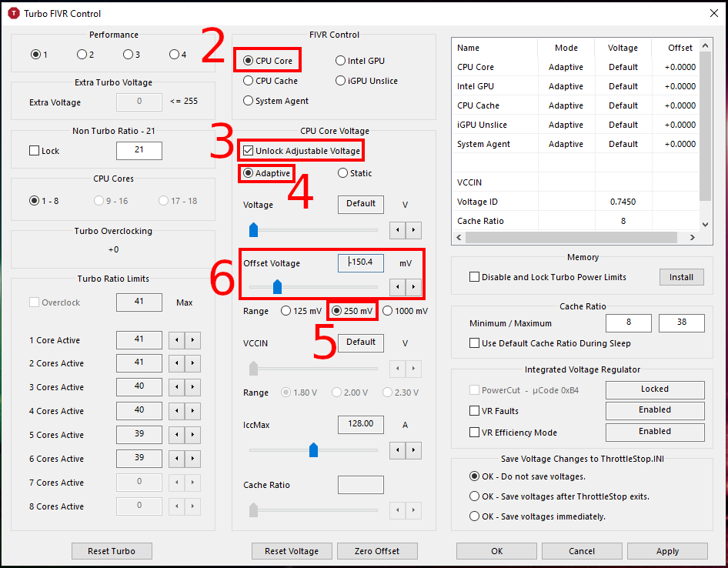Select the CPU Cache radio button
The width and height of the screenshot is (728, 568).
click(271, 81)
